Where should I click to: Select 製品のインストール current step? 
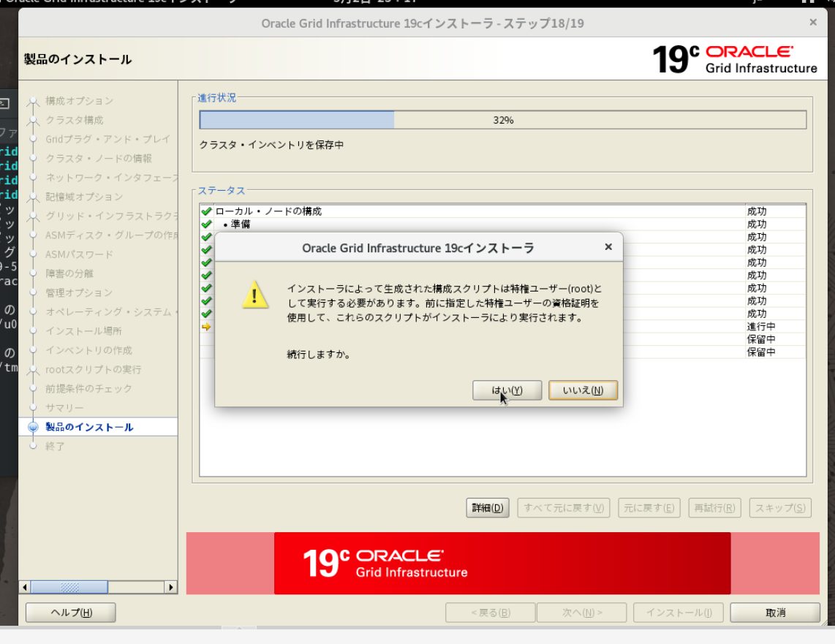tap(89, 427)
